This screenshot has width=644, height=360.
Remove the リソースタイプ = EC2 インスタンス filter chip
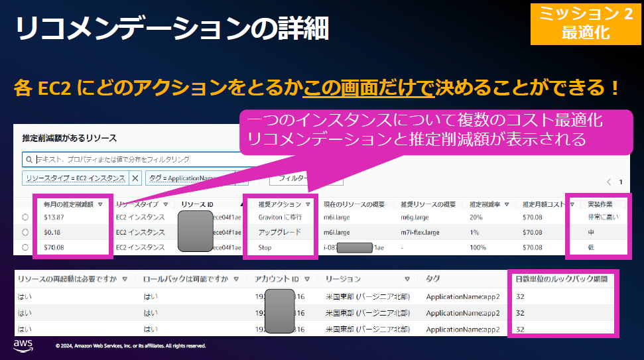point(135,178)
